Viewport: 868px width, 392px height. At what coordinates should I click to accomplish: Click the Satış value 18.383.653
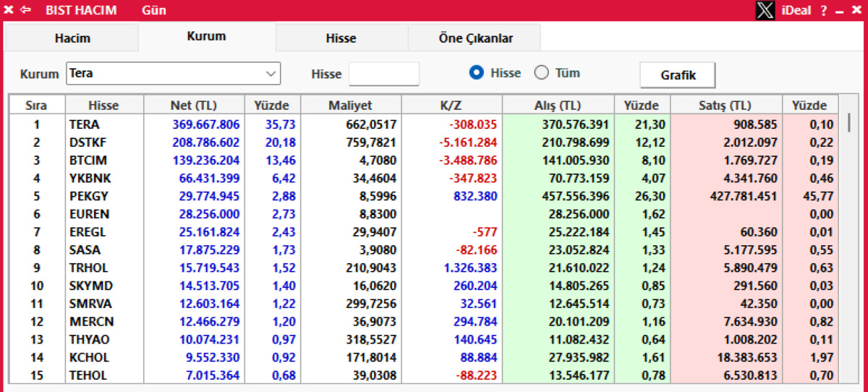coord(747,357)
